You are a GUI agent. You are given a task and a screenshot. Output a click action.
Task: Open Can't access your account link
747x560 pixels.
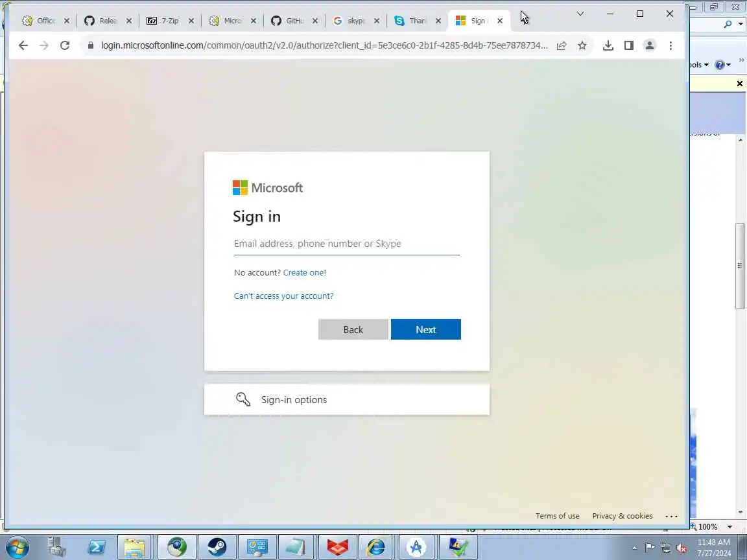(x=283, y=296)
